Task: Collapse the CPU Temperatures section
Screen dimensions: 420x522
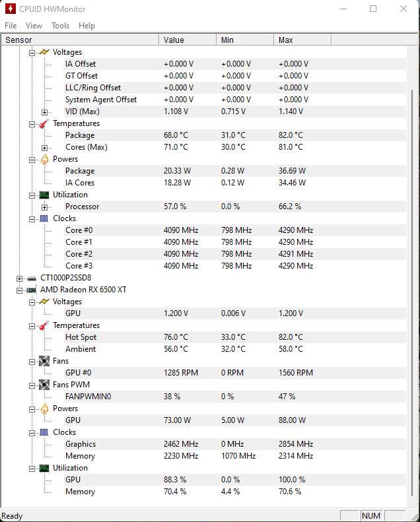Action: tap(32, 124)
